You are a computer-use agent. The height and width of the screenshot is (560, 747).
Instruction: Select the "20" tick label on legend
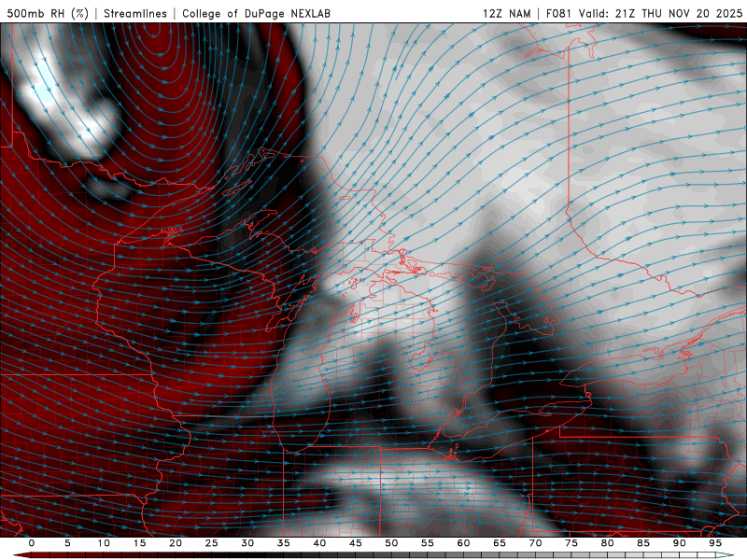(x=176, y=543)
